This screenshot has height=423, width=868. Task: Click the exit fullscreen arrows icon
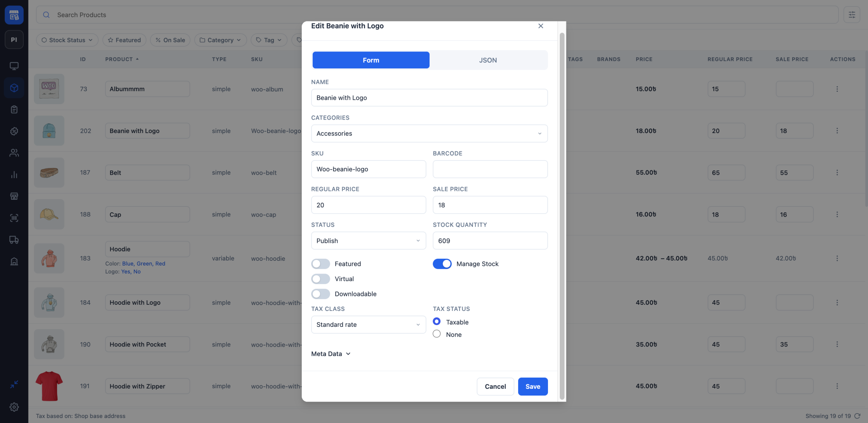[x=14, y=384]
